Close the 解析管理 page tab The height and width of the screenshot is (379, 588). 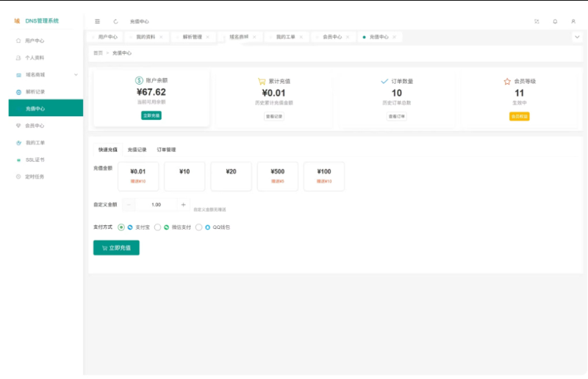coord(207,37)
